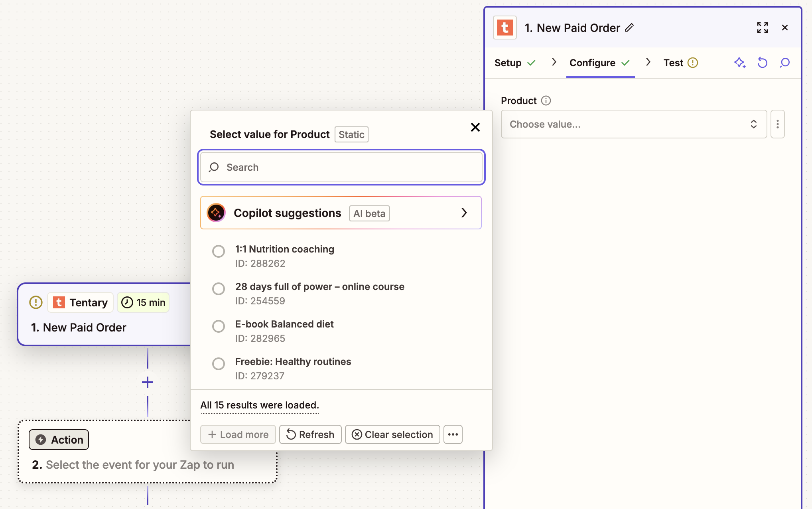The height and width of the screenshot is (509, 812).
Task: Click the Refresh button
Action: (310, 434)
